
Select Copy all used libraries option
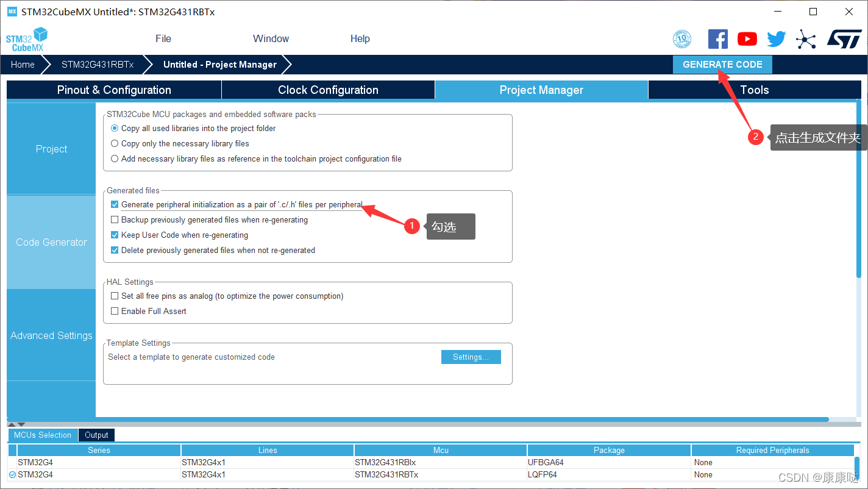115,128
